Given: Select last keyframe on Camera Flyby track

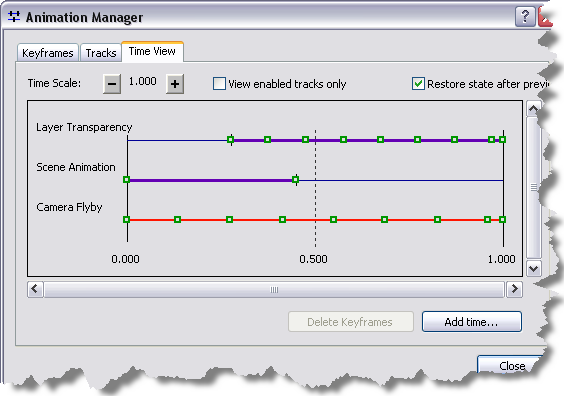Looking at the screenshot, I should click(x=502, y=219).
